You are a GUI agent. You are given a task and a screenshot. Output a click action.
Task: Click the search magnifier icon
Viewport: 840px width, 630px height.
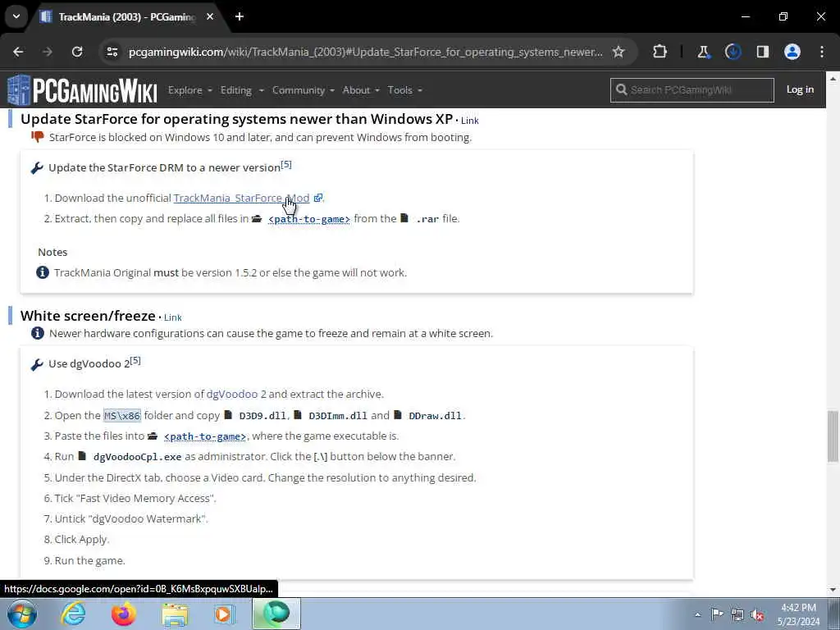622,89
